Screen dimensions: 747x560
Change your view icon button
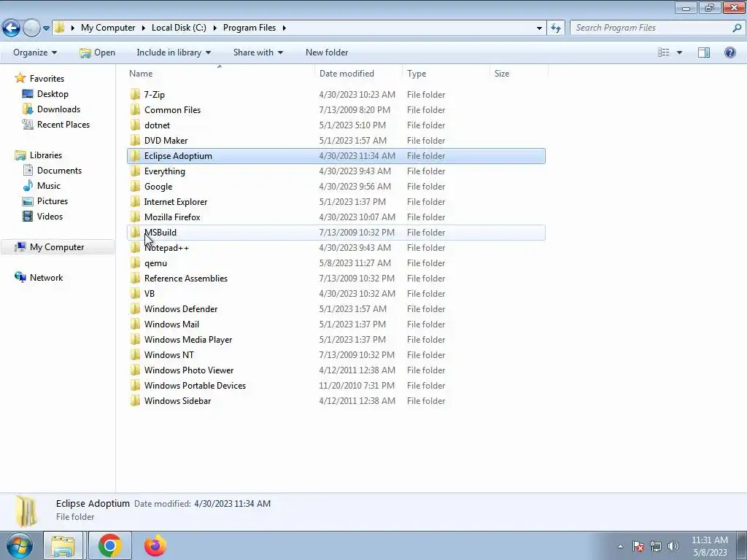point(664,52)
